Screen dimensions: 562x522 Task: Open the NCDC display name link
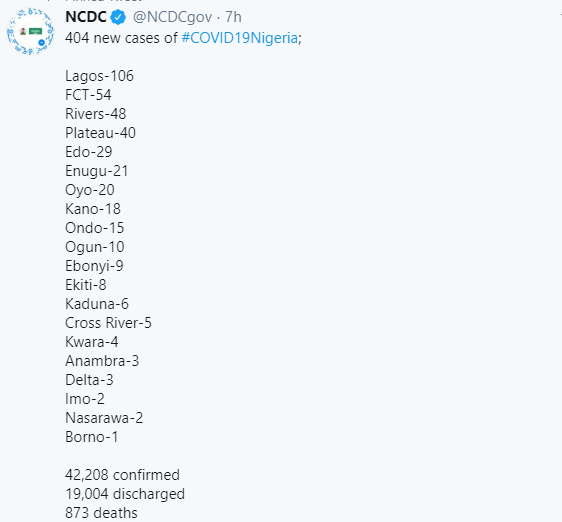point(86,17)
